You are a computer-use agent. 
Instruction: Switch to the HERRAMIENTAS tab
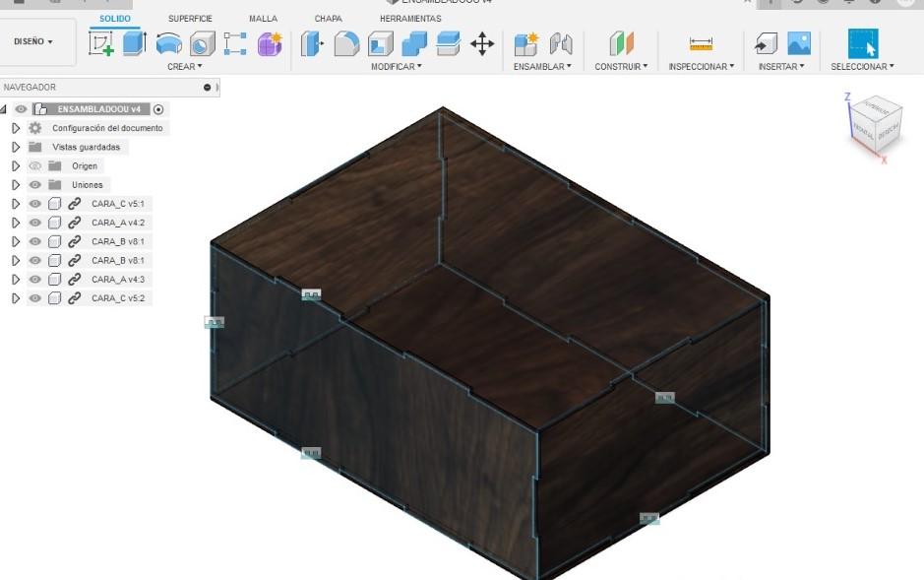410,19
